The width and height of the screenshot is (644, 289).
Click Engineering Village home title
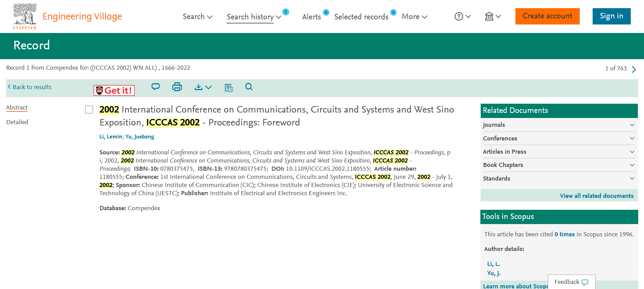[82, 16]
